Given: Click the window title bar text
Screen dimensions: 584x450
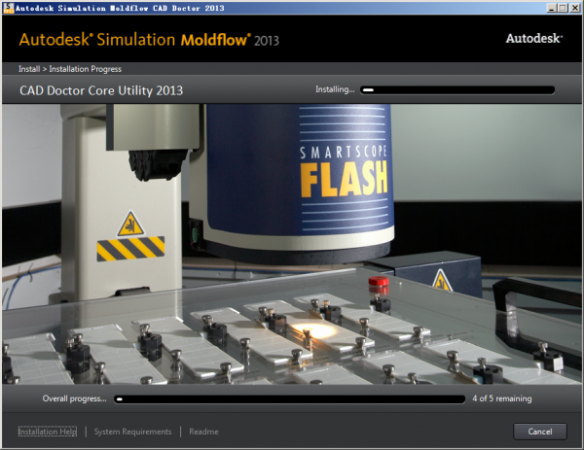Looking at the screenshot, I should 120,8.
